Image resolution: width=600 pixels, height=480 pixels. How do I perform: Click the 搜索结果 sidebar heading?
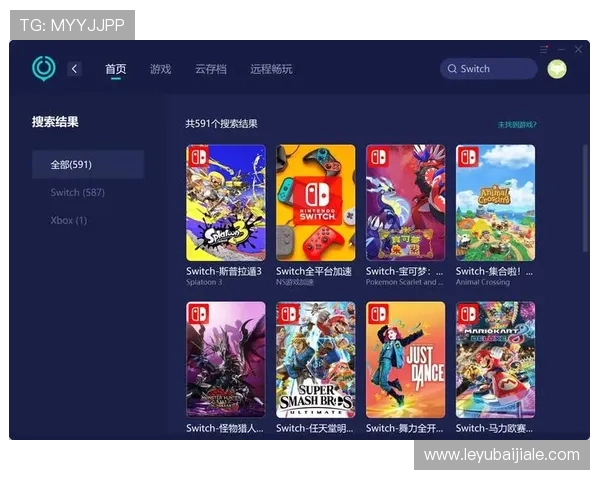coord(55,122)
